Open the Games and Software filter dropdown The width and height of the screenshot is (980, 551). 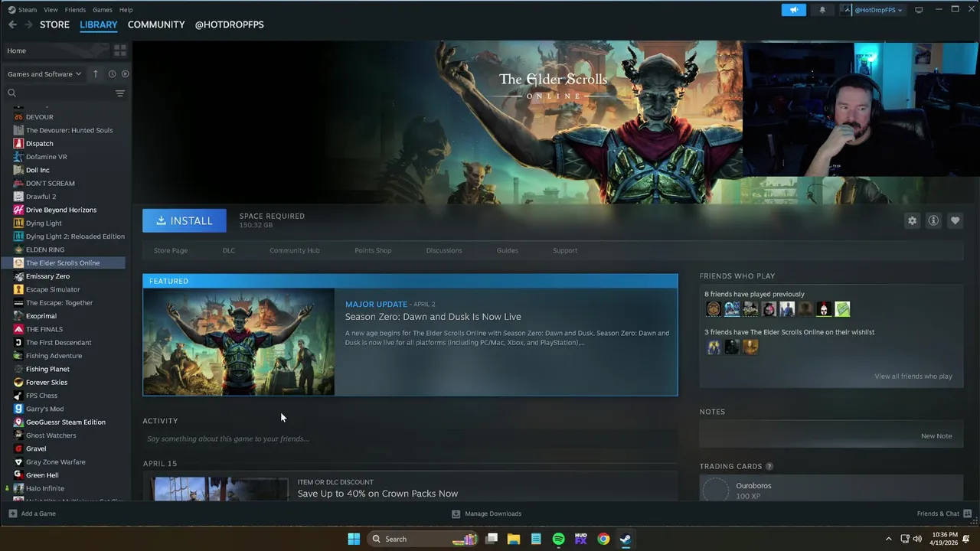(44, 74)
